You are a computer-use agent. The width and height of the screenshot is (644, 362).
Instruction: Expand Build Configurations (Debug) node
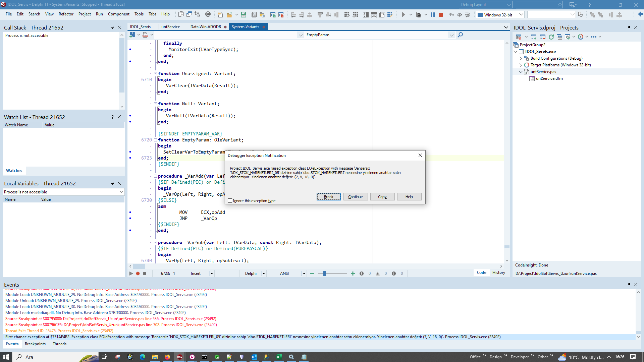coord(521,58)
